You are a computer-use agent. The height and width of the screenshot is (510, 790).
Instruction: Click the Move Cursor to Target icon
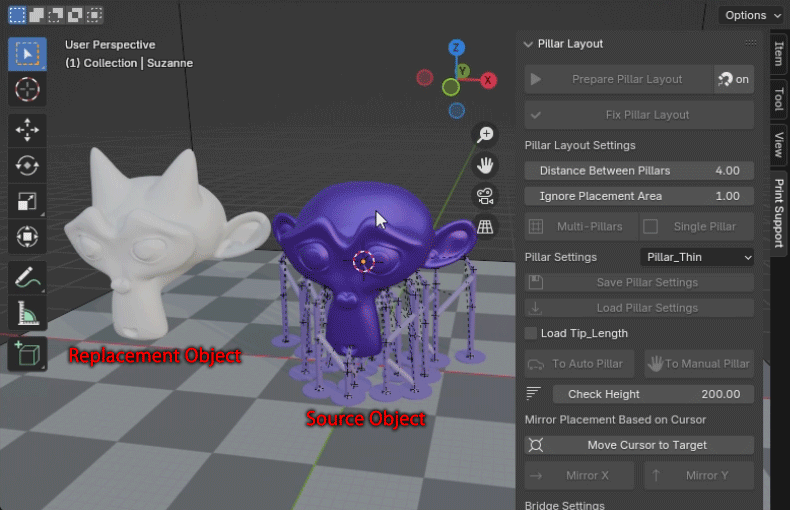point(536,445)
